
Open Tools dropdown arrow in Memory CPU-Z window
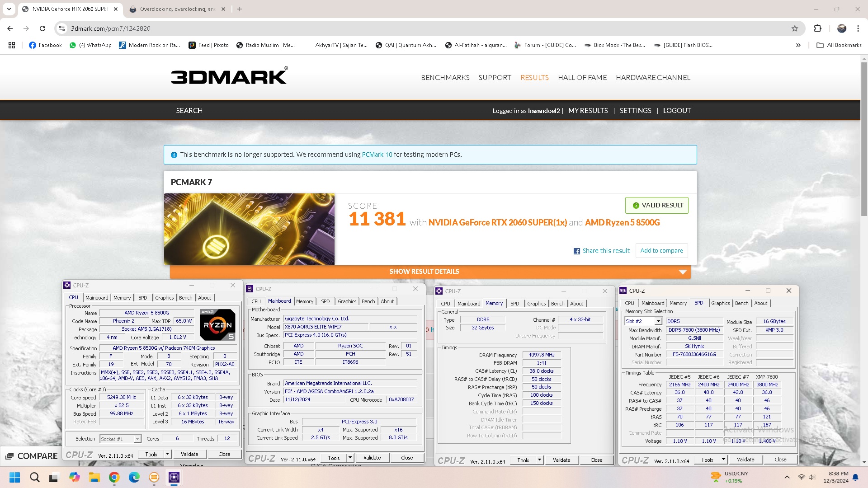(x=539, y=460)
